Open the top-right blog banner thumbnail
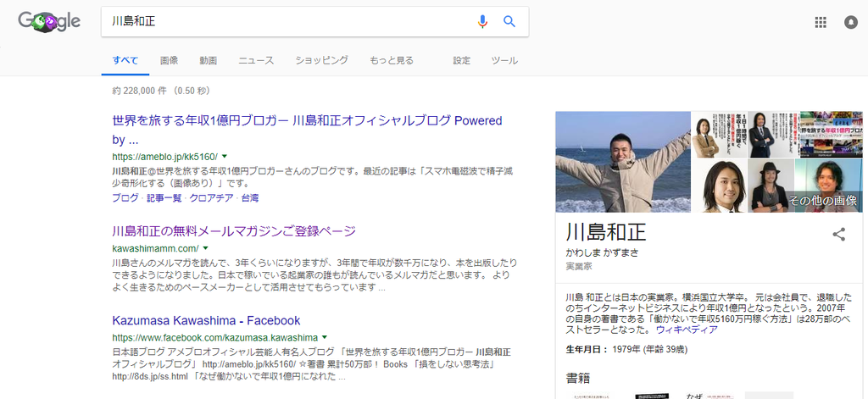This screenshot has height=399, width=868. (x=831, y=135)
